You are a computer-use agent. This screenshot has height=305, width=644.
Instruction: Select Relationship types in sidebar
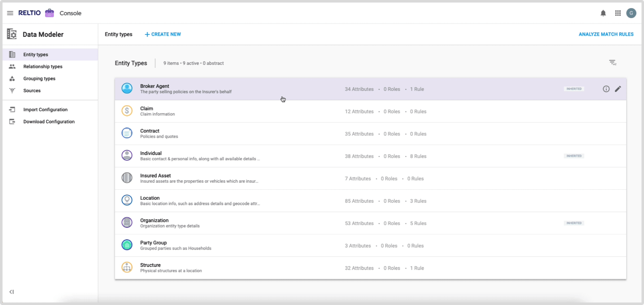click(43, 66)
